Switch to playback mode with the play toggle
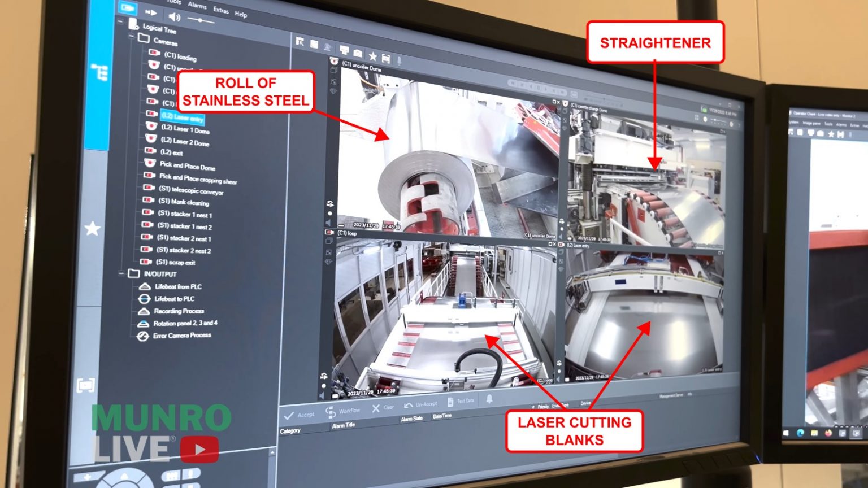The width and height of the screenshot is (868, 488). 150,12
